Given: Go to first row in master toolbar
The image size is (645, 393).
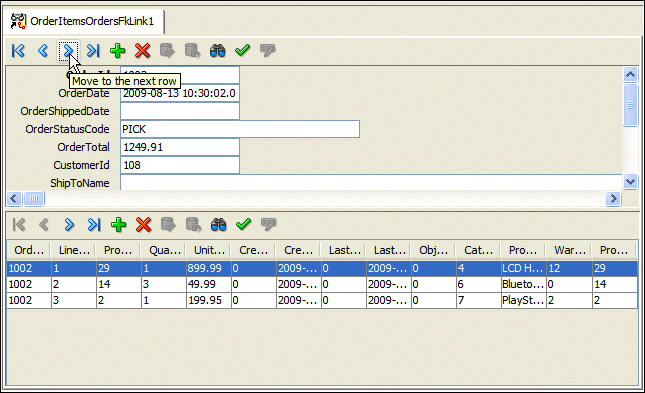Looking at the screenshot, I should pyautogui.click(x=19, y=51).
